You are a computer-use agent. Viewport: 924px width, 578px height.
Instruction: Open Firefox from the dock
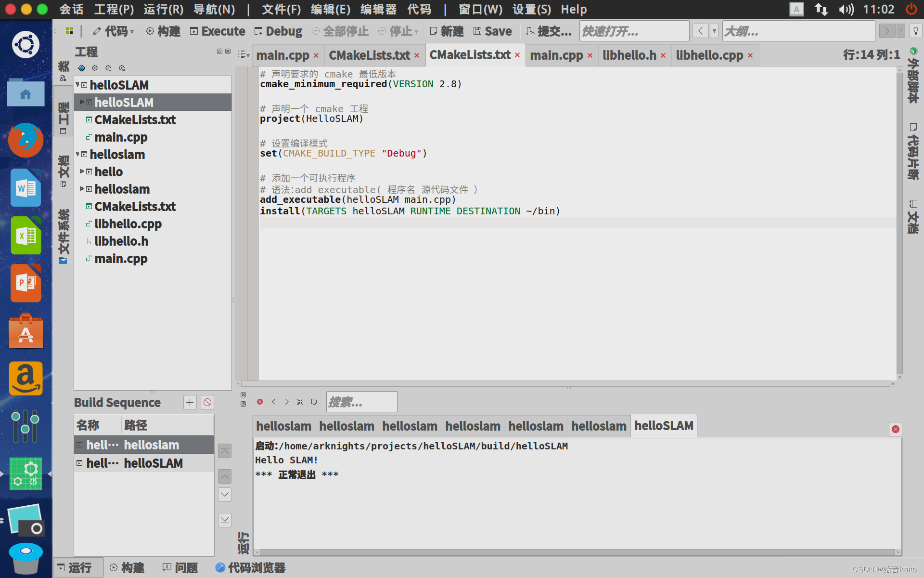(x=26, y=140)
